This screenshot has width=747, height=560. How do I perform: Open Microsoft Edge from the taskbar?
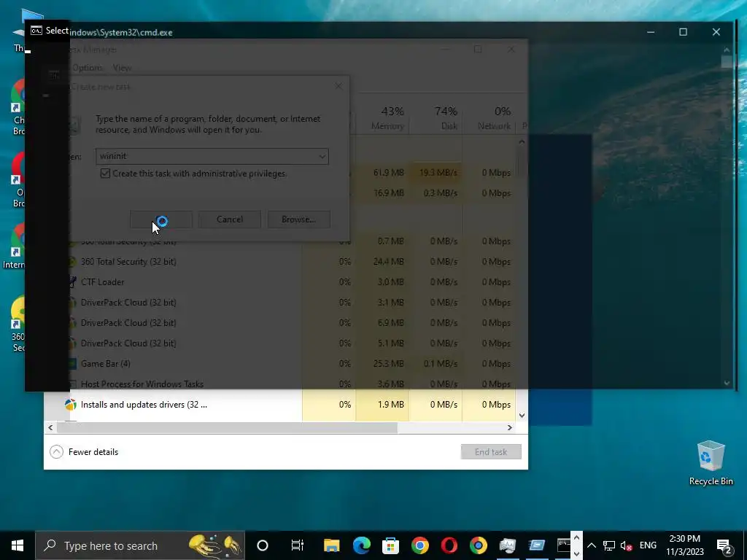click(361, 545)
